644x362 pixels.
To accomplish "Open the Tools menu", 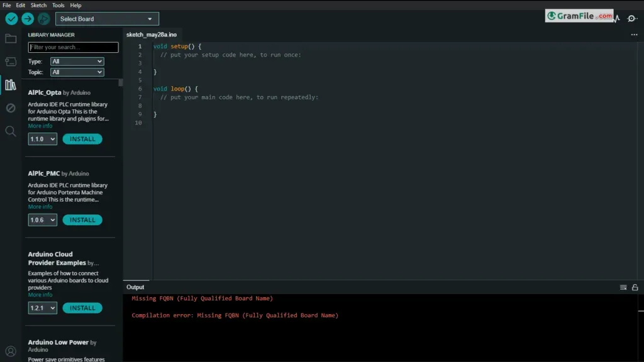I will pyautogui.click(x=58, y=5).
